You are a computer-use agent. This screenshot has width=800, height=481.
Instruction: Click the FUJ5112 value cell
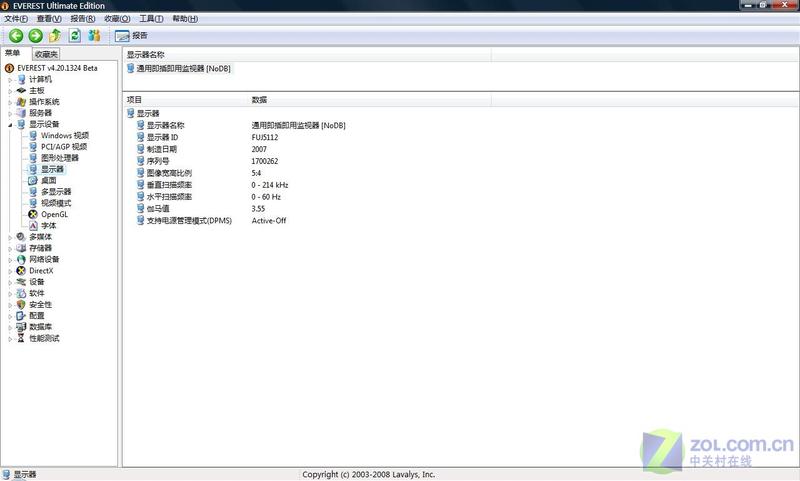point(265,137)
